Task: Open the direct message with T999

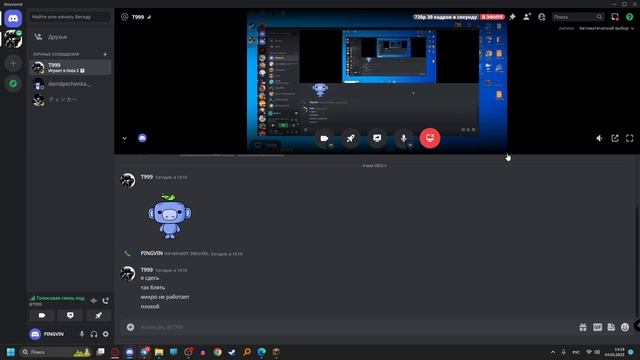Action: 70,67
